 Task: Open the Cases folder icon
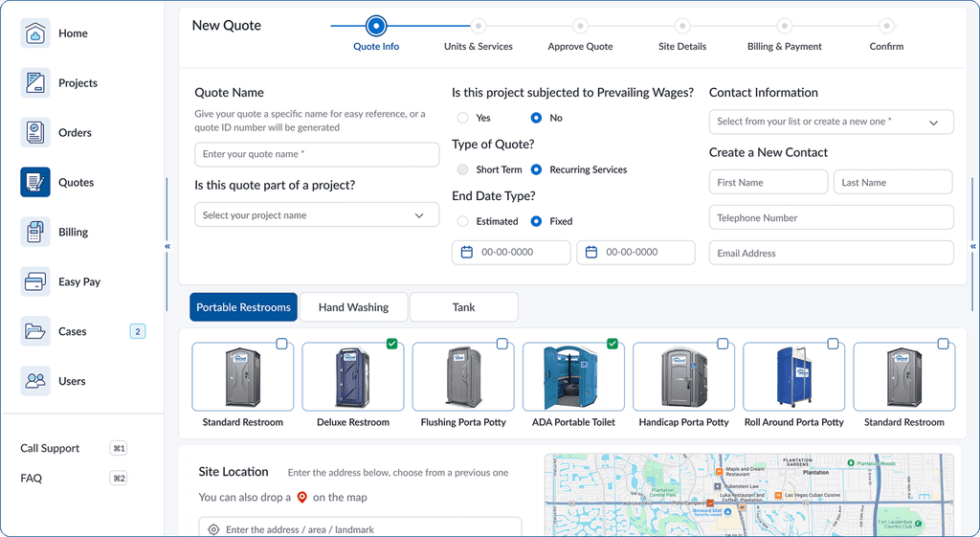pyautogui.click(x=35, y=331)
